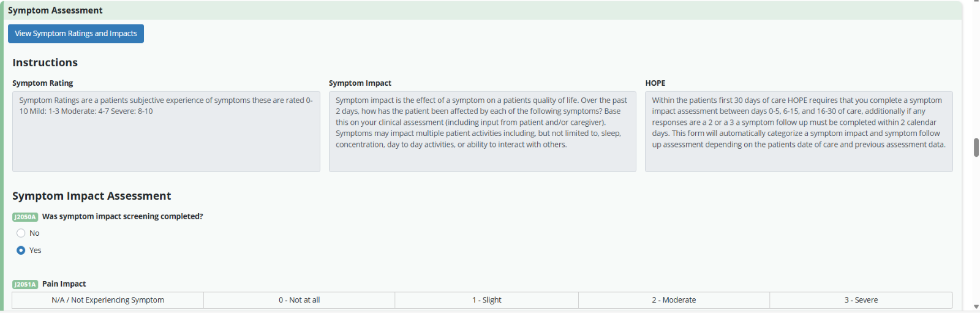Click the J2051A item code badge
Viewport: 980px width, 313px height.
tap(25, 284)
